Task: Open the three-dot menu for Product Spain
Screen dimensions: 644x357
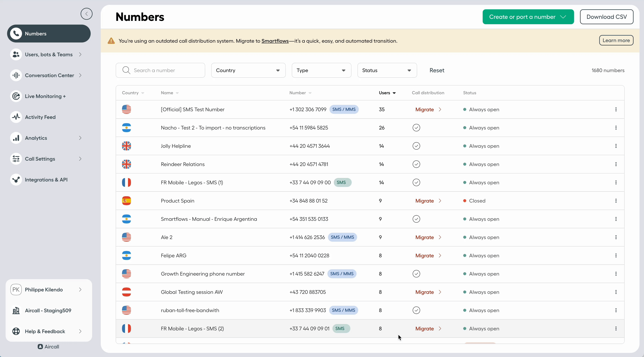Action: (616, 201)
